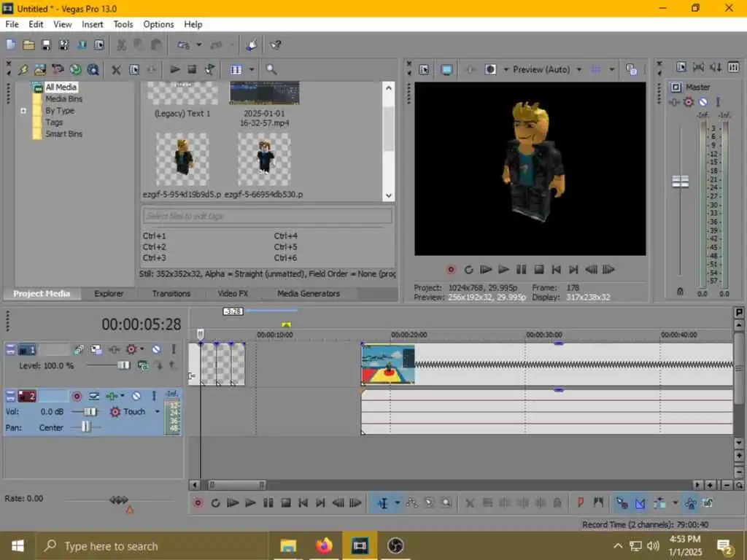Open the Insert menu

pyautogui.click(x=93, y=24)
